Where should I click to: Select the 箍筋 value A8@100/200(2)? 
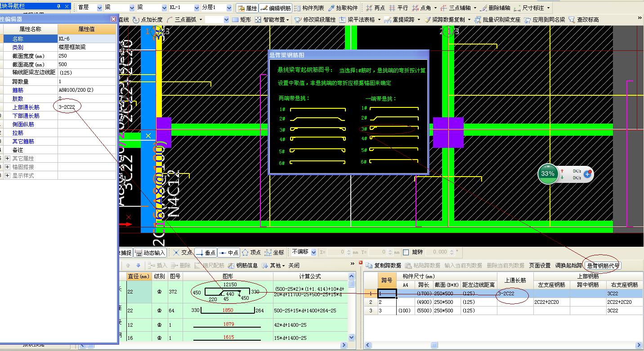point(87,90)
